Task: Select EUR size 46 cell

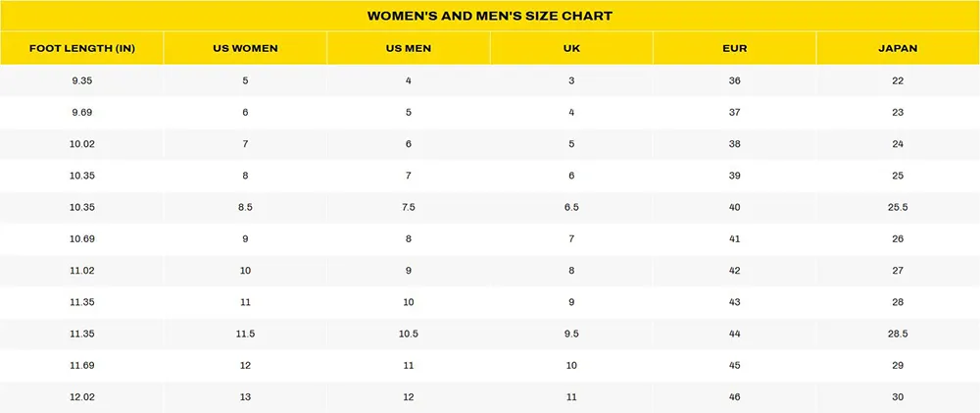Action: [734, 397]
